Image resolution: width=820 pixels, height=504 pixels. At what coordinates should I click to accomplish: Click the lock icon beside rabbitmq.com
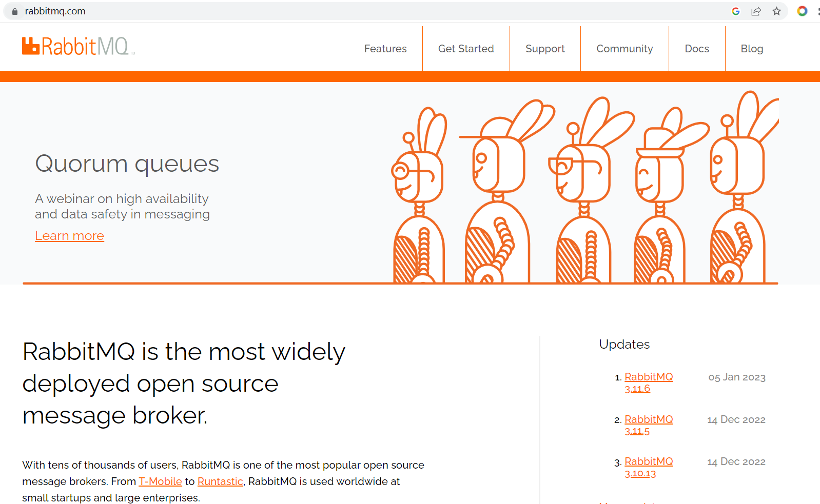pyautogui.click(x=15, y=11)
